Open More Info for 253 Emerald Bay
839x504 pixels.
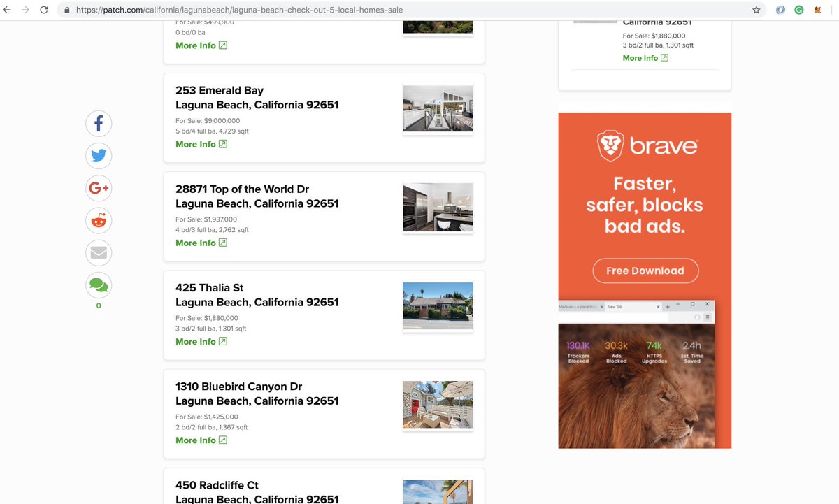tap(201, 144)
